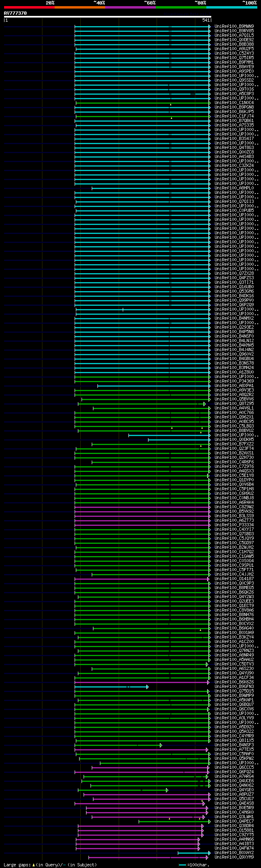Image resolution: width=261 pixels, height=868 pixels.
Task: Select hit label UniRef100_B3S4I7
Action: click(234, 139)
